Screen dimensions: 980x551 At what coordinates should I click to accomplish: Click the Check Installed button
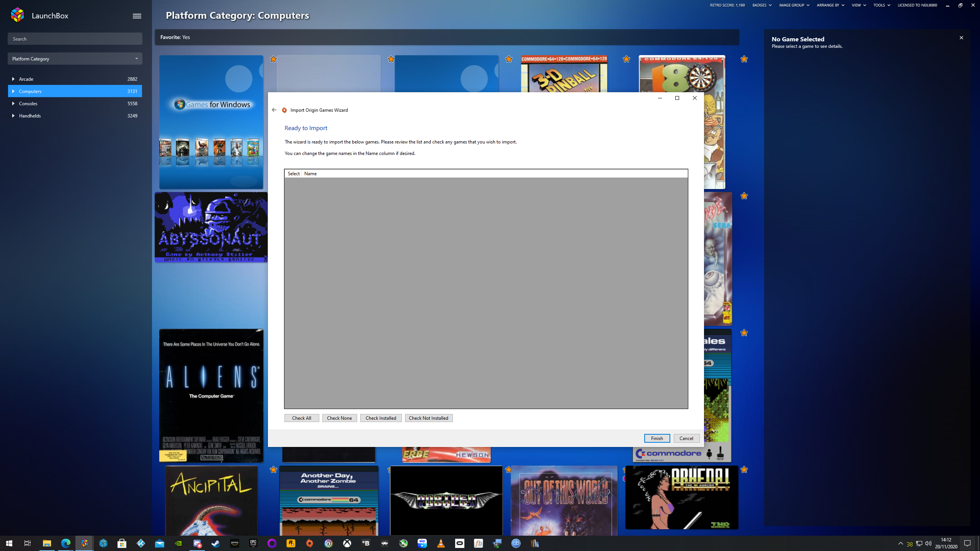[x=381, y=418]
